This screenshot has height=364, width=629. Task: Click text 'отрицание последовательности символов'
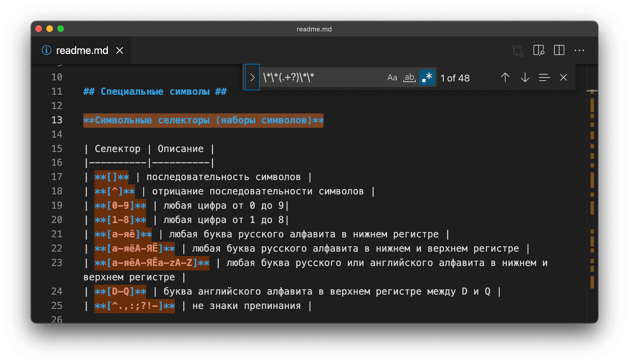point(258,191)
